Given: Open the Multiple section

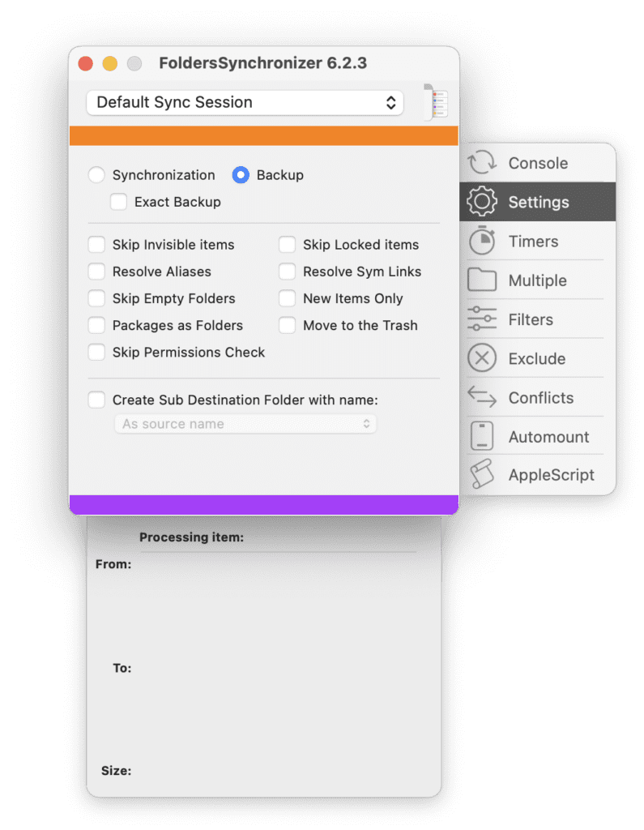Looking at the screenshot, I should pos(538,280).
